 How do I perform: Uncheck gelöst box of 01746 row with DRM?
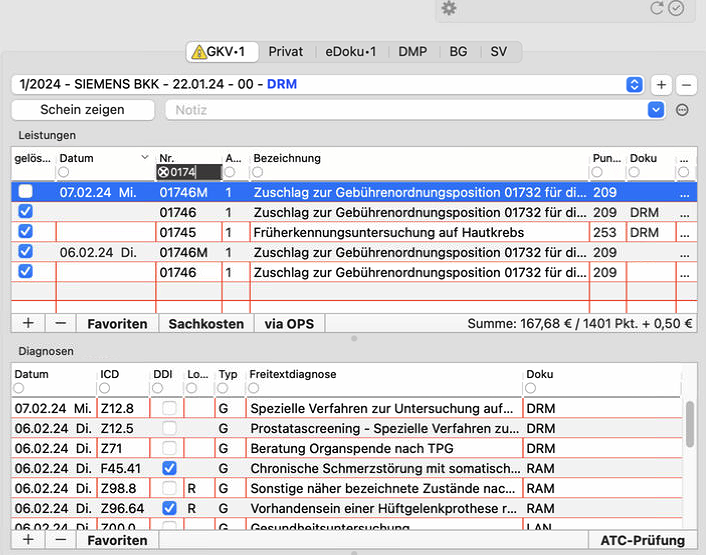(25, 211)
